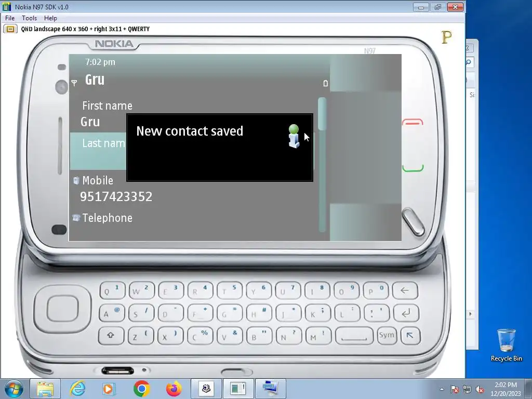
Task: Click the D key on keyboard
Action: (170, 313)
